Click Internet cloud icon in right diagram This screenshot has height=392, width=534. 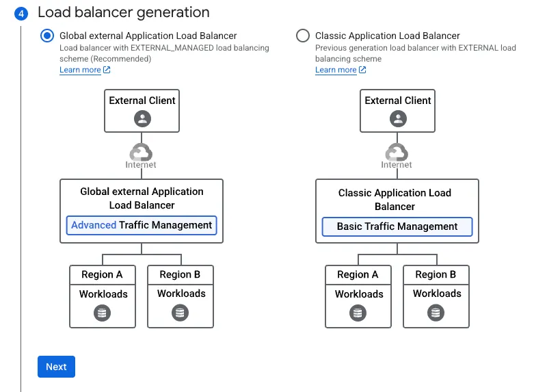click(x=397, y=152)
